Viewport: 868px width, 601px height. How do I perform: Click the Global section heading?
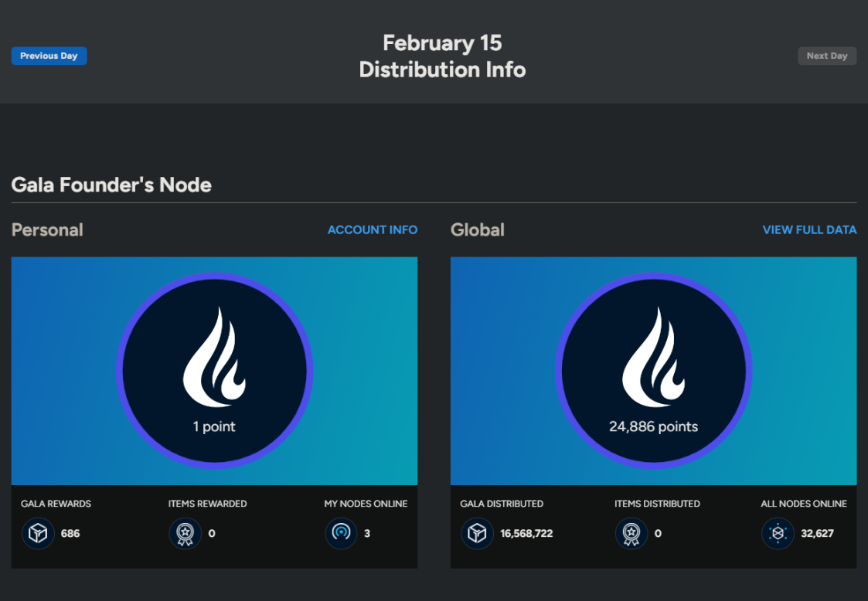(477, 229)
